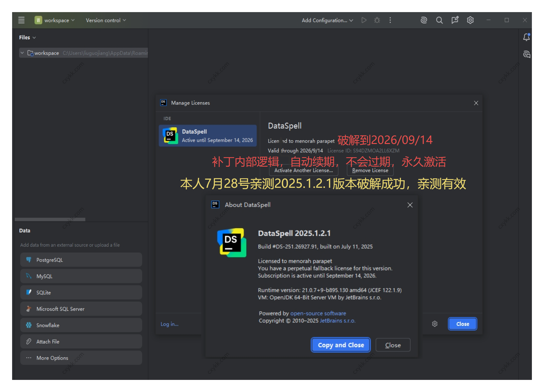Click the More Options ellipsis icon
544x392 pixels.
pos(29,358)
